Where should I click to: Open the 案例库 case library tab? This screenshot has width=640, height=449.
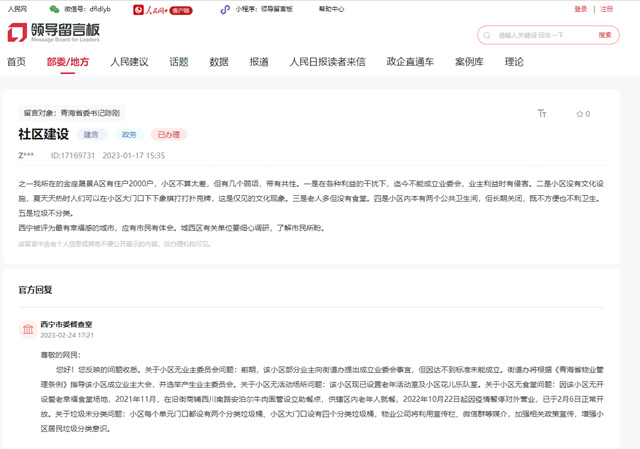pos(469,62)
